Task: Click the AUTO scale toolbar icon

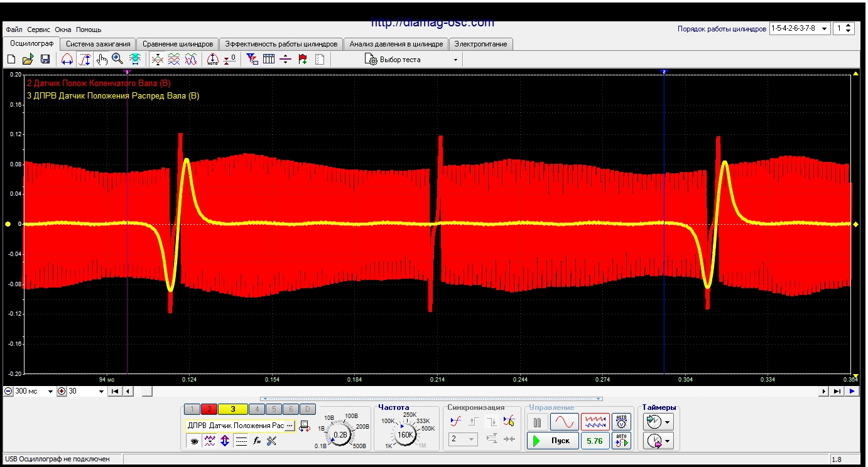Action: tap(212, 60)
